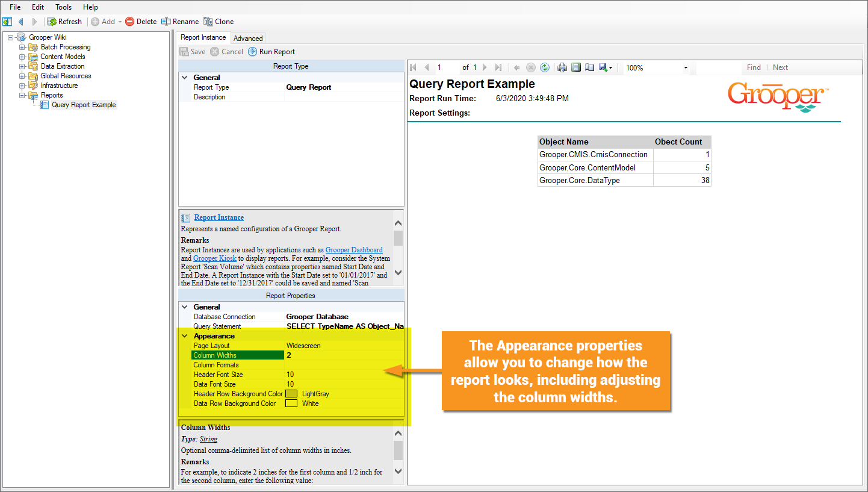Run the report
The width and height of the screenshot is (868, 492).
271,52
